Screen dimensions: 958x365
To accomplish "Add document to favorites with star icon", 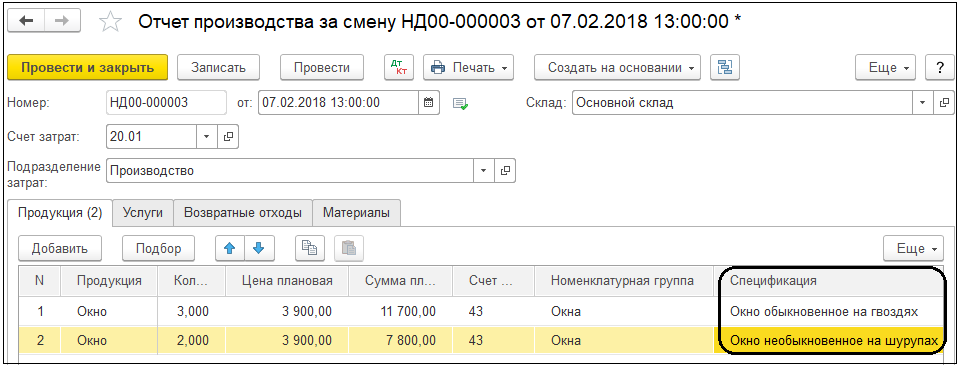I will 110,23.
